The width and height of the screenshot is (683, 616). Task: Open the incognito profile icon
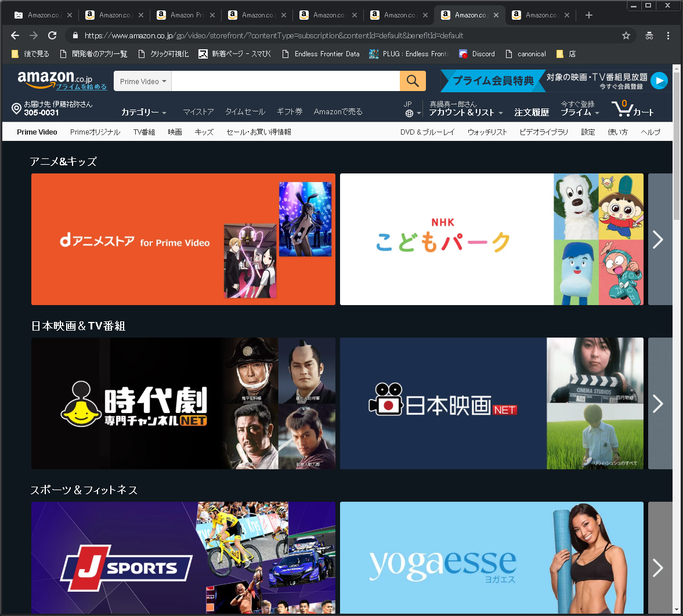click(x=649, y=36)
